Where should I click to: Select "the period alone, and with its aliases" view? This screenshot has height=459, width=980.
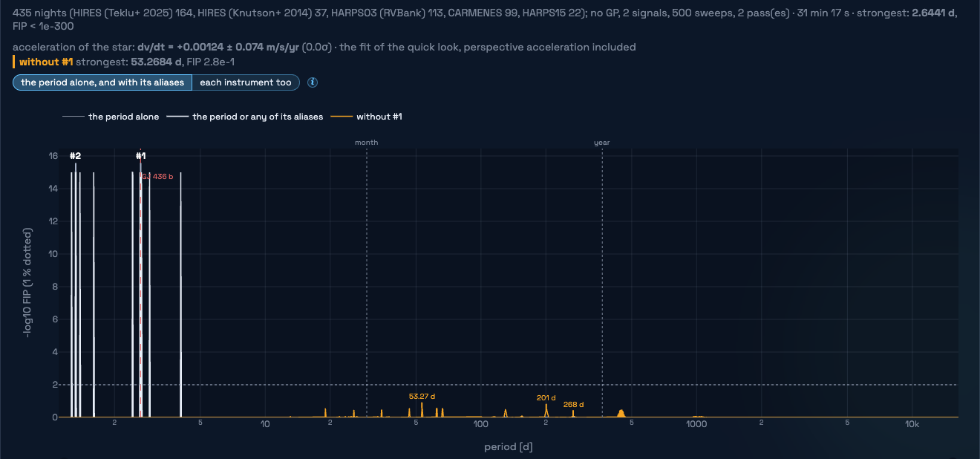[x=102, y=82]
